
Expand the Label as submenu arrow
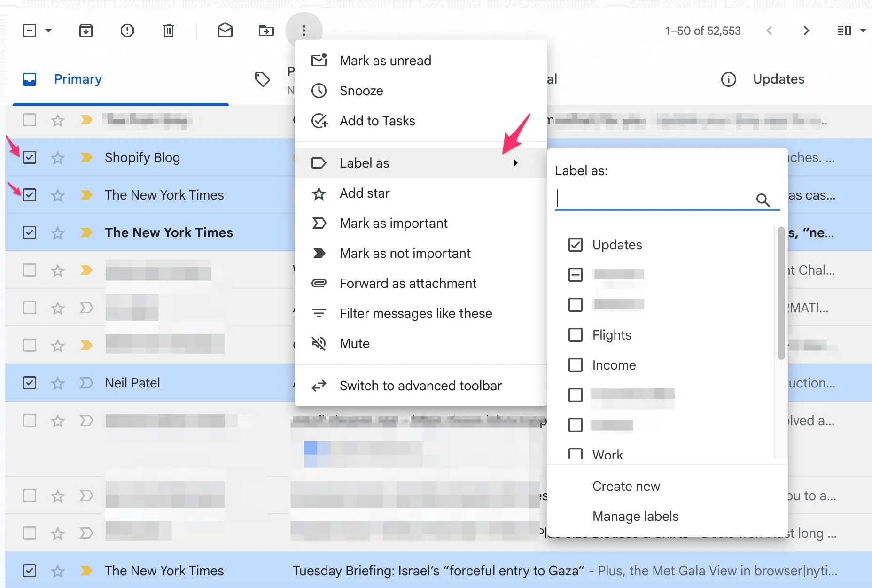[x=515, y=163]
